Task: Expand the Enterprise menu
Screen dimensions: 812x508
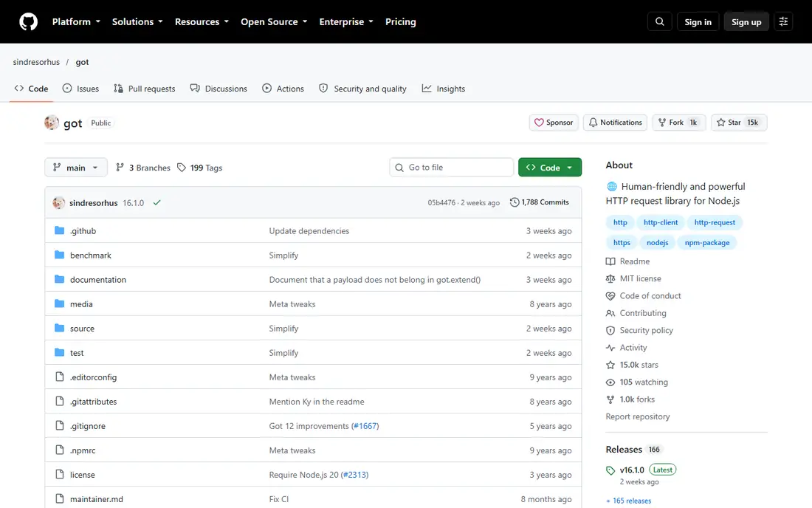Action: click(346, 21)
